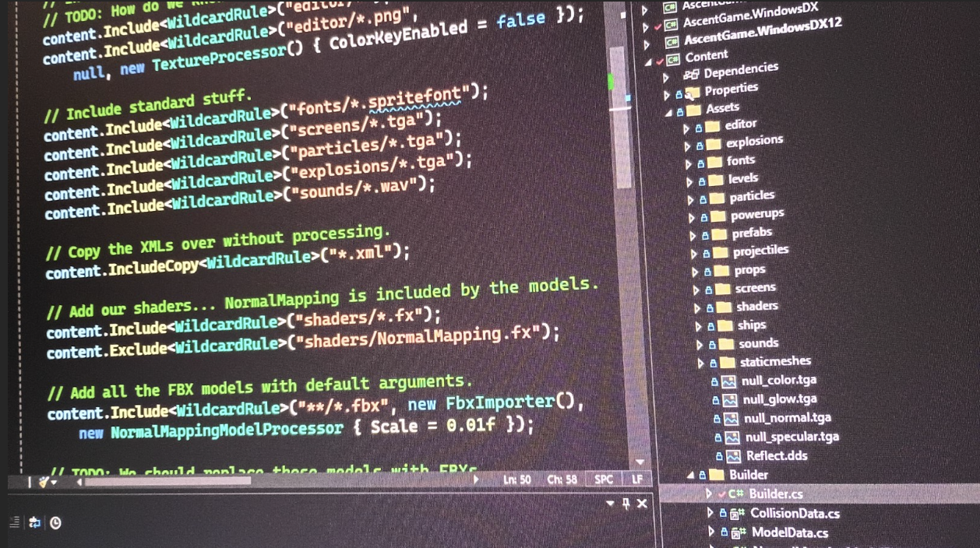This screenshot has height=548, width=980.
Task: Toggle the SPC spaces indicator
Action: (x=604, y=480)
